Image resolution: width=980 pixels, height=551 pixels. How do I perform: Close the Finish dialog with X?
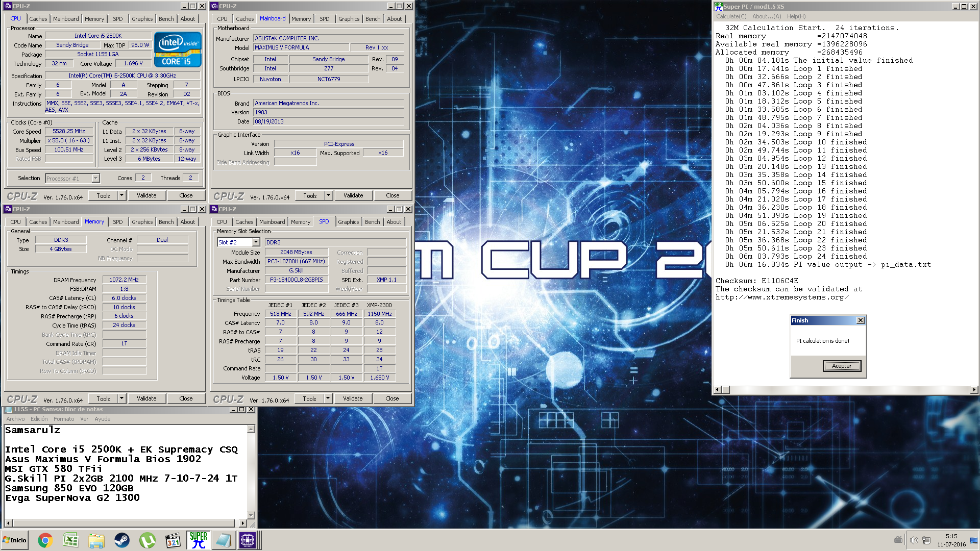point(861,320)
